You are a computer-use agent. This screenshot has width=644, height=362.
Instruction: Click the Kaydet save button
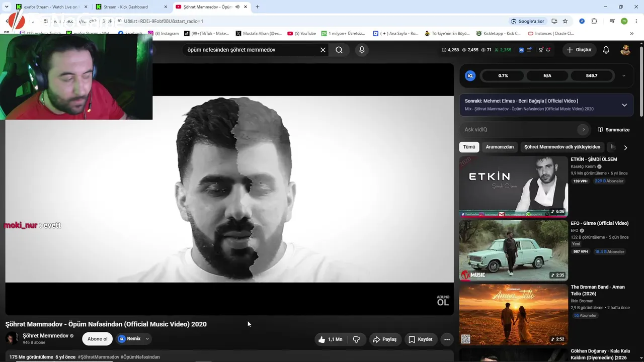click(420, 339)
